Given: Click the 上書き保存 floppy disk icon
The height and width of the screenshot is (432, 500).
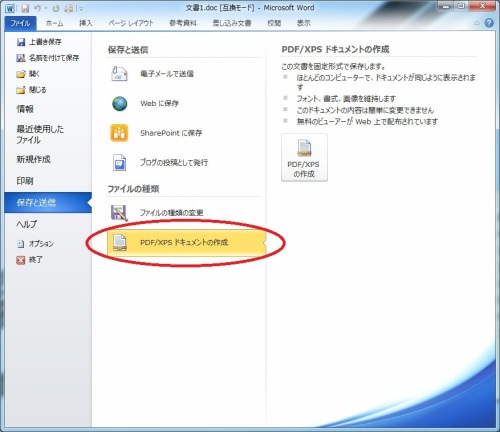Looking at the screenshot, I should pyautogui.click(x=21, y=42).
